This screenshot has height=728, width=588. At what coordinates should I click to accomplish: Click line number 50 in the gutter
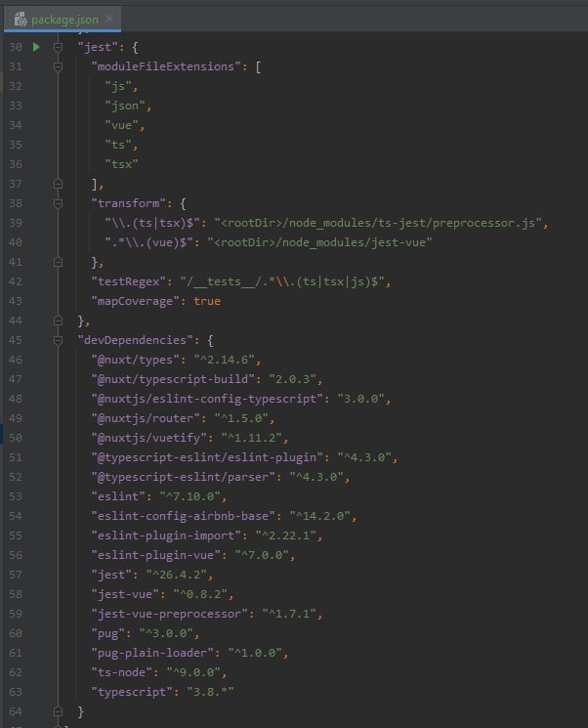click(x=16, y=438)
